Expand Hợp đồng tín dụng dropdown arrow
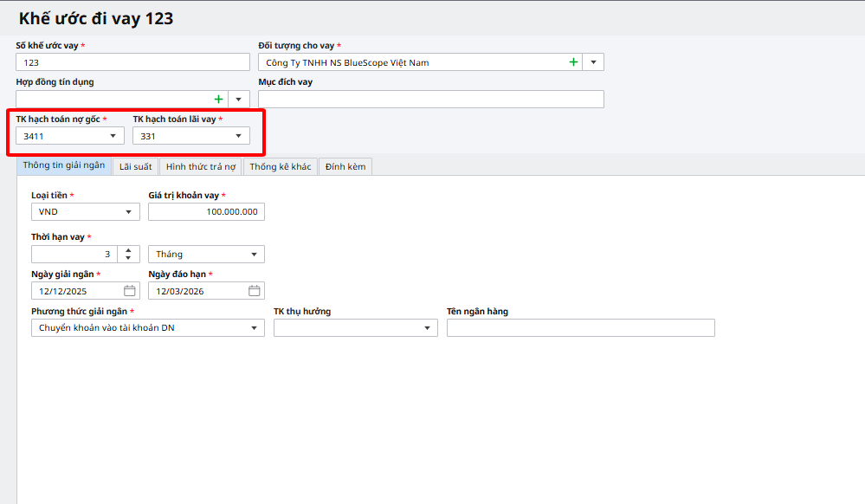This screenshot has height=504, width=865. [239, 100]
